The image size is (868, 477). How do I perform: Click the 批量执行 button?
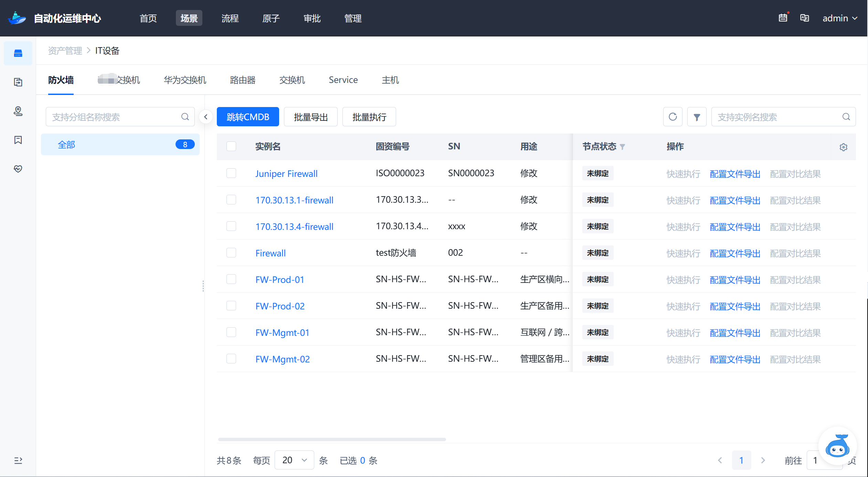369,117
